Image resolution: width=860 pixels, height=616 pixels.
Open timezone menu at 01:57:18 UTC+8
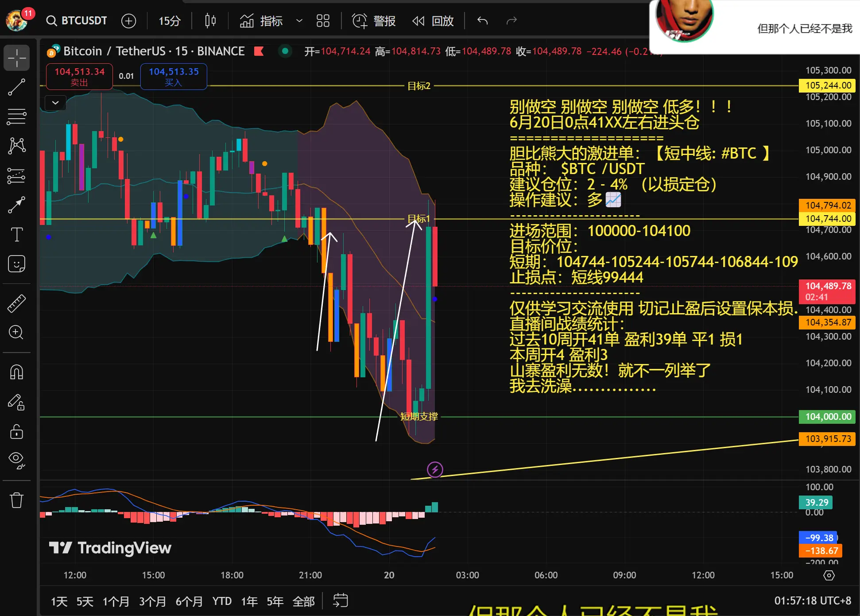pyautogui.click(x=813, y=601)
